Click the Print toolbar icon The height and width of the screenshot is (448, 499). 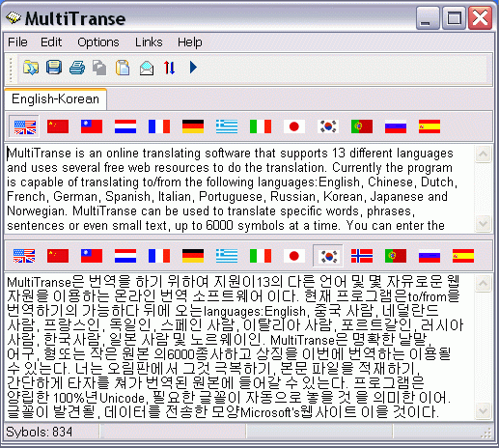point(77,68)
